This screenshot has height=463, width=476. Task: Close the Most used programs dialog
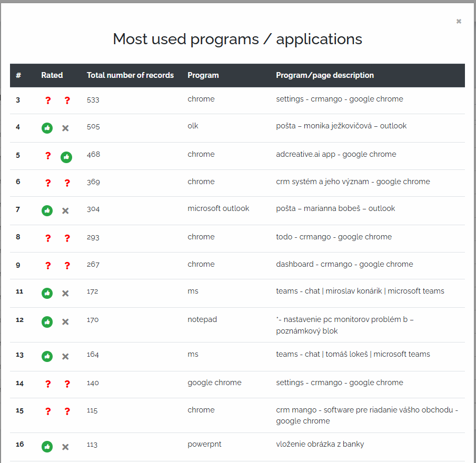pyautogui.click(x=459, y=21)
